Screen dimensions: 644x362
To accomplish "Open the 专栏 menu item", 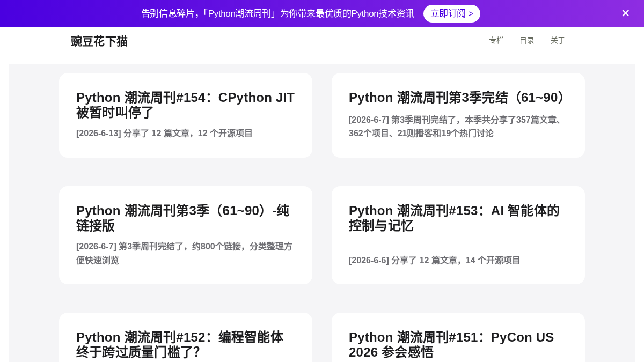I will click(x=496, y=41).
